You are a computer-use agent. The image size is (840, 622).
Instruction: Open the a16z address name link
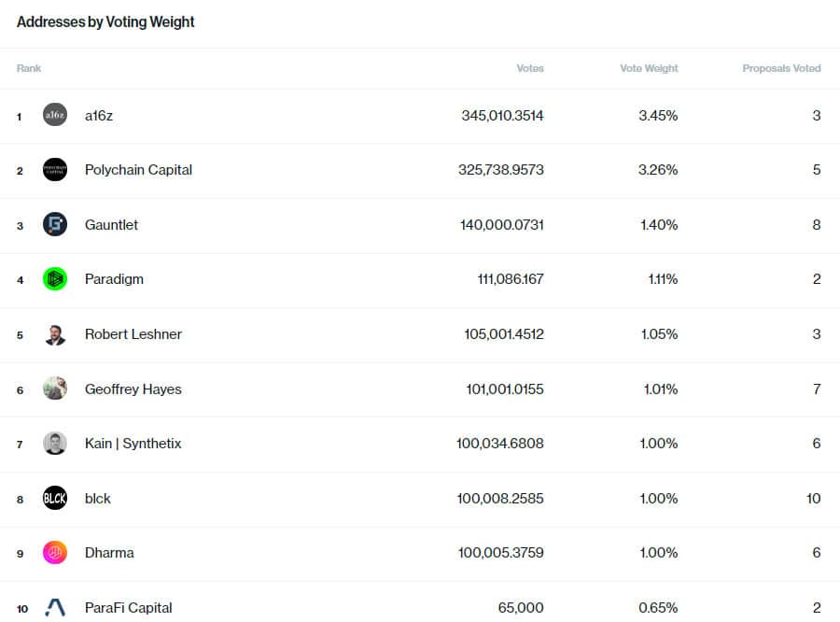99,116
